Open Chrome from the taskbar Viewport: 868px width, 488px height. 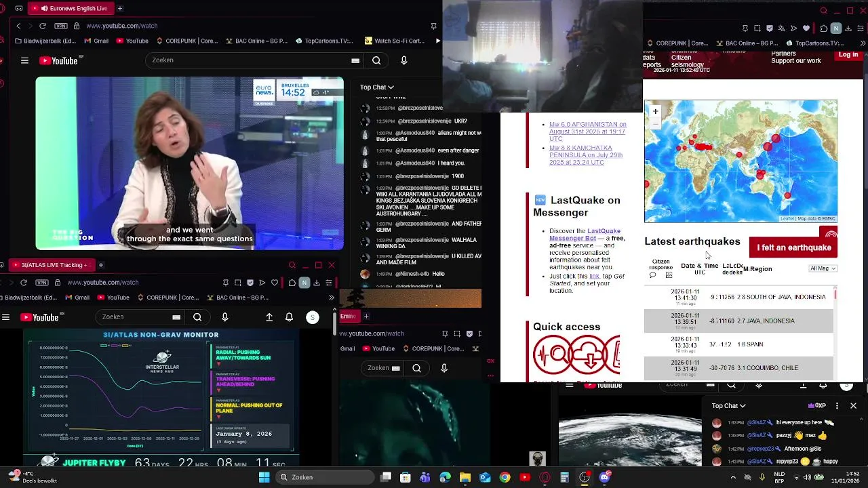pyautogui.click(x=505, y=477)
